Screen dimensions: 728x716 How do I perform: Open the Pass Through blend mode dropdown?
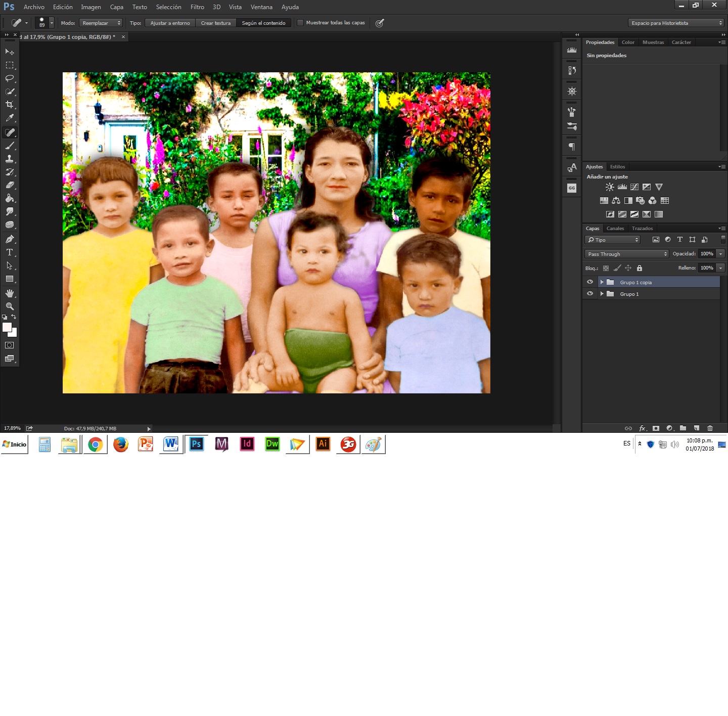pyautogui.click(x=627, y=254)
